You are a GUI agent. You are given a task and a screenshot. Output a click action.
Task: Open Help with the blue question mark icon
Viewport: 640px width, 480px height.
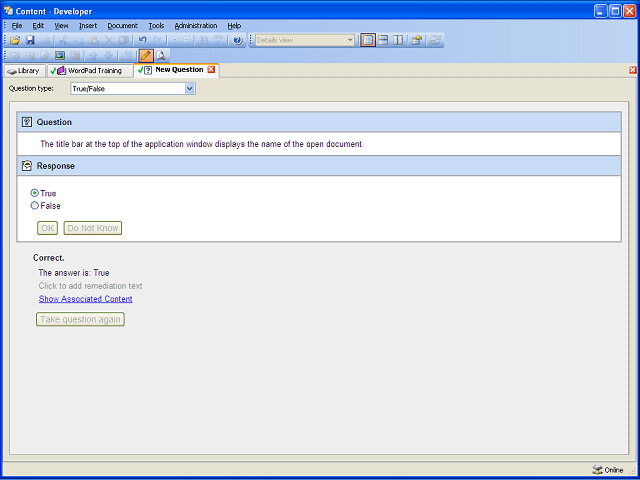238,40
